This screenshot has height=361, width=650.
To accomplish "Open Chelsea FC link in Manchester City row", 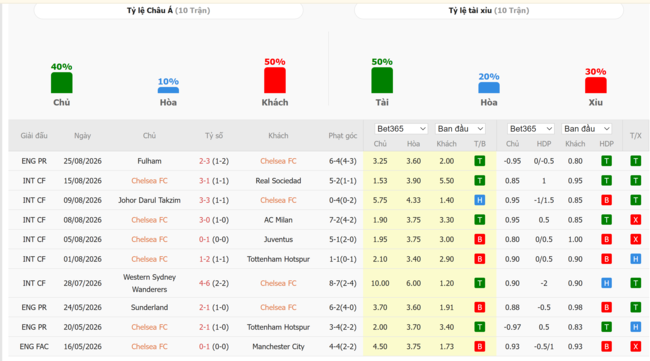I will 149,346.
